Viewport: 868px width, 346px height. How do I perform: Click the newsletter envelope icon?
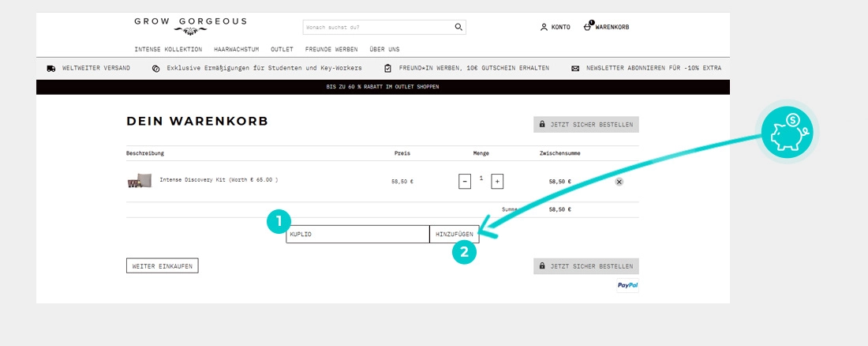coord(575,68)
